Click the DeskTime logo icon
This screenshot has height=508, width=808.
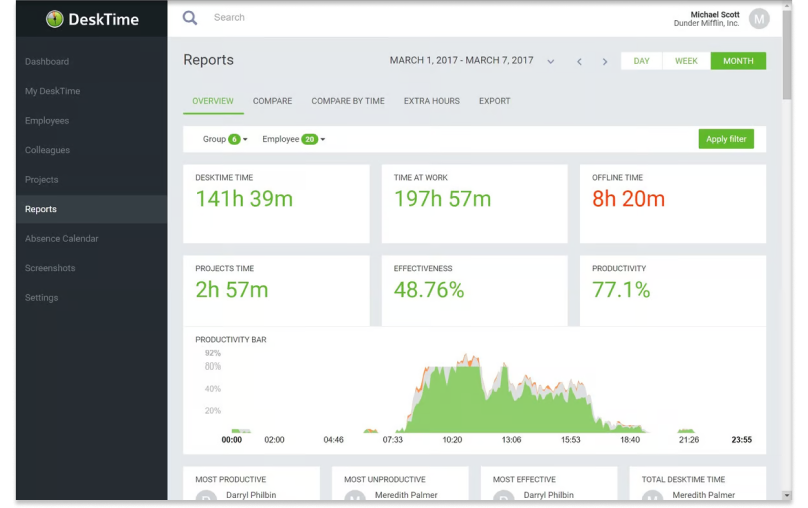(54, 19)
